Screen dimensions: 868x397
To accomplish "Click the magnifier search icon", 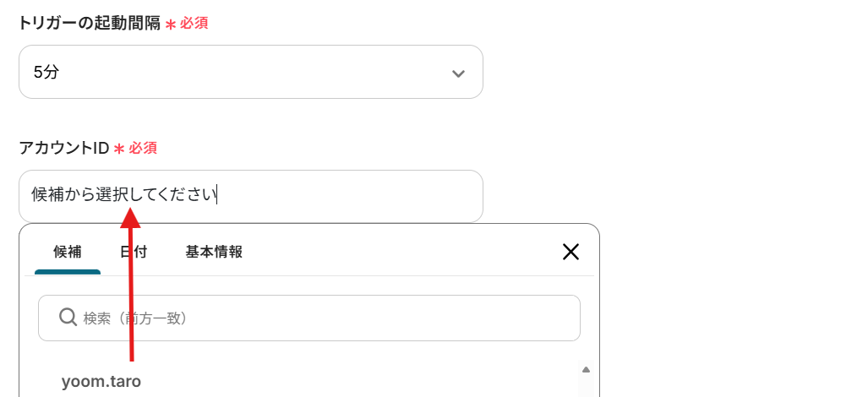I will [x=68, y=318].
